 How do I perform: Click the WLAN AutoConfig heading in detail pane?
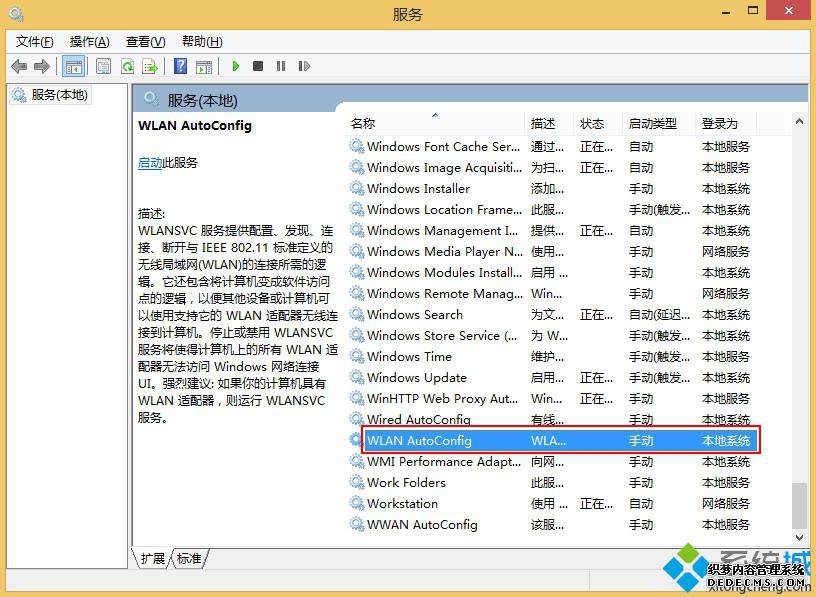click(195, 125)
